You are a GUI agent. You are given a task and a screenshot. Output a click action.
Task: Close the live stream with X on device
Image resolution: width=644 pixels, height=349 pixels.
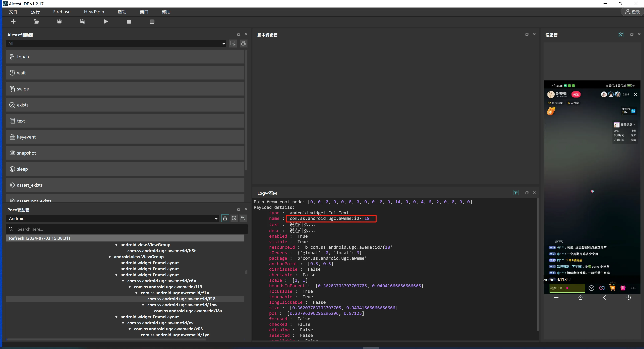635,94
